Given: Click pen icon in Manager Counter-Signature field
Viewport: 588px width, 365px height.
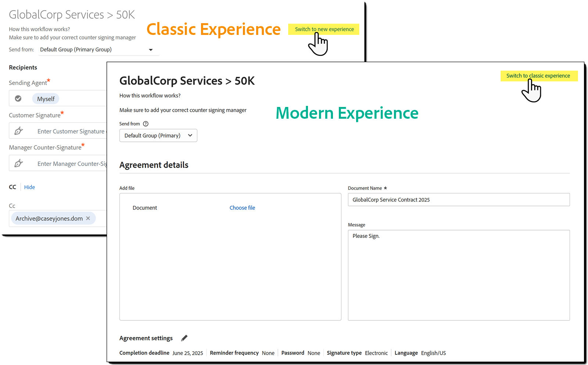Looking at the screenshot, I should (x=19, y=163).
